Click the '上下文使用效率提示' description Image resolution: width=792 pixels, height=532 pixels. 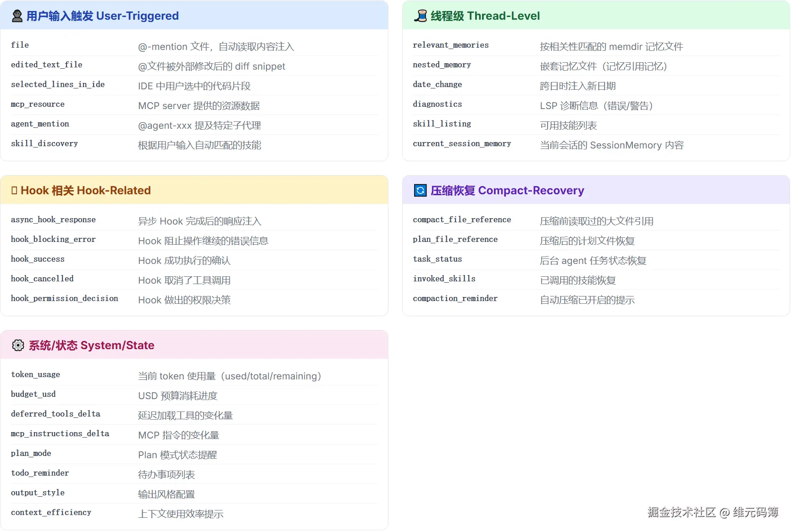tap(181, 514)
